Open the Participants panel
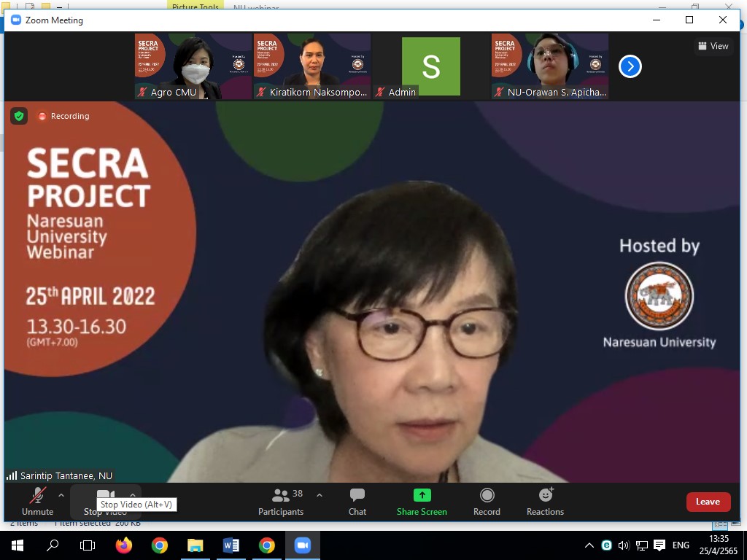The width and height of the screenshot is (747, 560). (281, 502)
